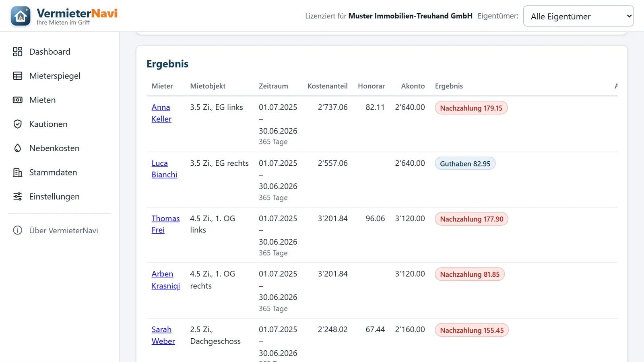Click the Nachzahlung 177.90 badge
Viewport: 644px width, 362px height.
471,219
